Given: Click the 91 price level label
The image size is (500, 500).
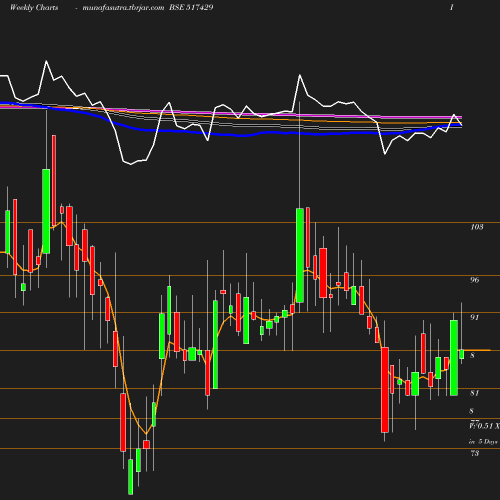Looking at the screenshot, I should (x=475, y=317).
